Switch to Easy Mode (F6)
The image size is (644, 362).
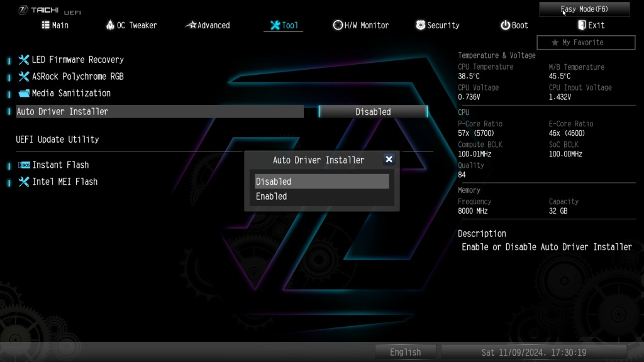tap(584, 9)
